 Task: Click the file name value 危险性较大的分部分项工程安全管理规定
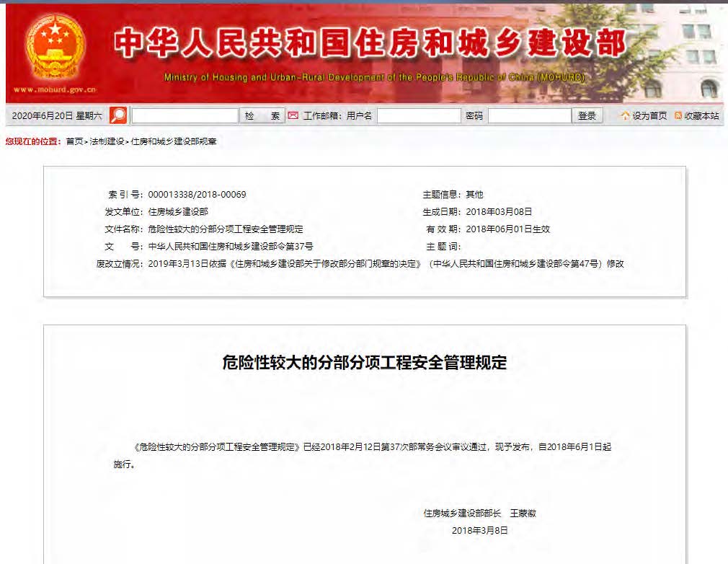click(225, 229)
